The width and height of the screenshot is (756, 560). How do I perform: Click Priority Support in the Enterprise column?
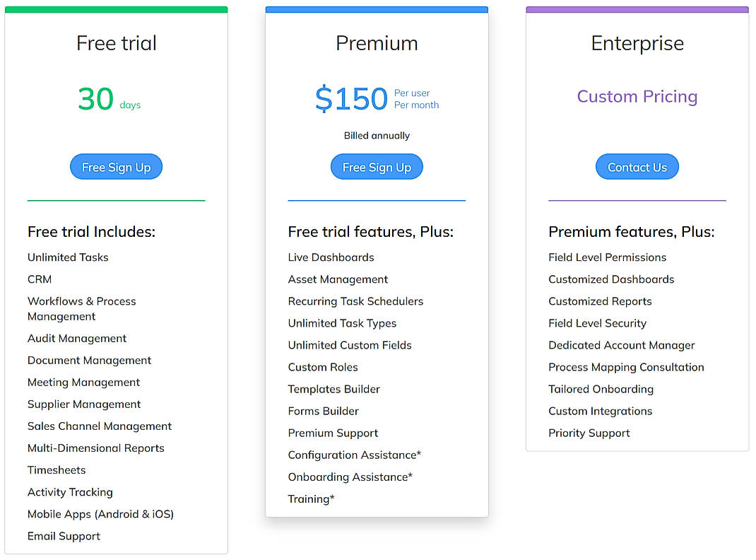589,433
